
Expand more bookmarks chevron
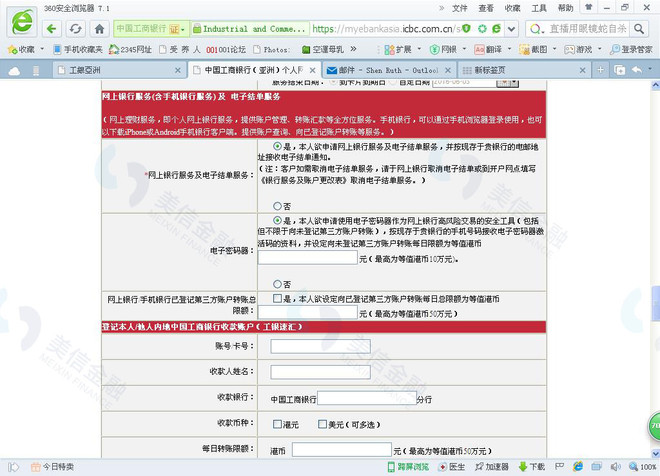353,49
